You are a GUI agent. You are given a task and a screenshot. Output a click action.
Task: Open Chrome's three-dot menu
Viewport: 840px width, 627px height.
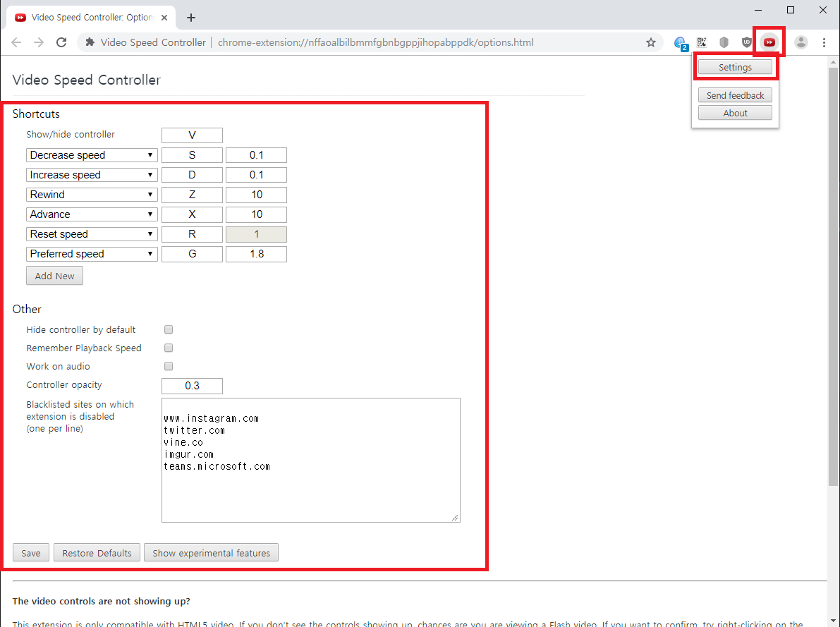824,42
